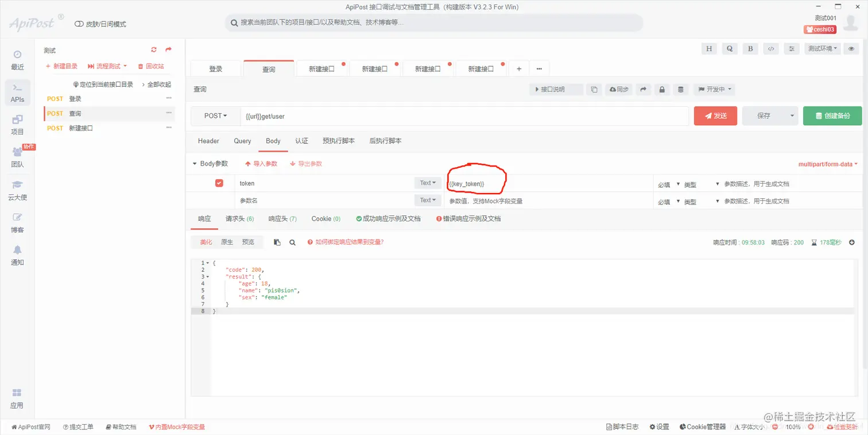868x435 pixels.
Task: Open the sliders settings icon in top toolbar
Action: click(x=792, y=49)
